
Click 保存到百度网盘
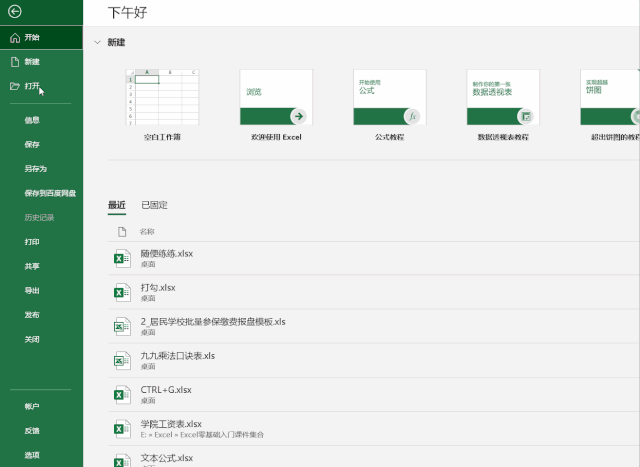(41, 193)
